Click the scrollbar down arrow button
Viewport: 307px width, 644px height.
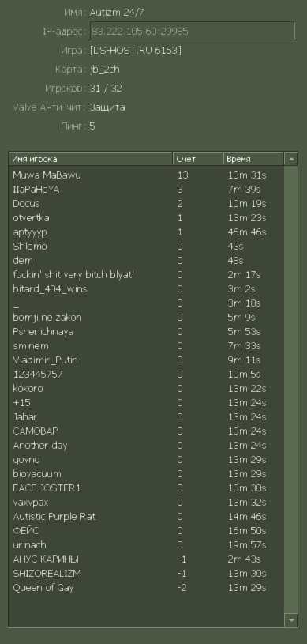(290, 620)
